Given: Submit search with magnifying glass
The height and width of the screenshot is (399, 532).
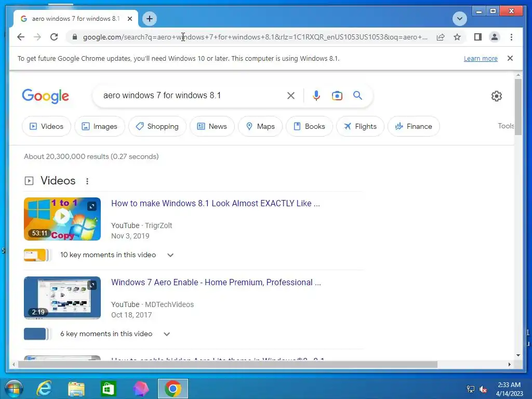Looking at the screenshot, I should pyautogui.click(x=357, y=96).
